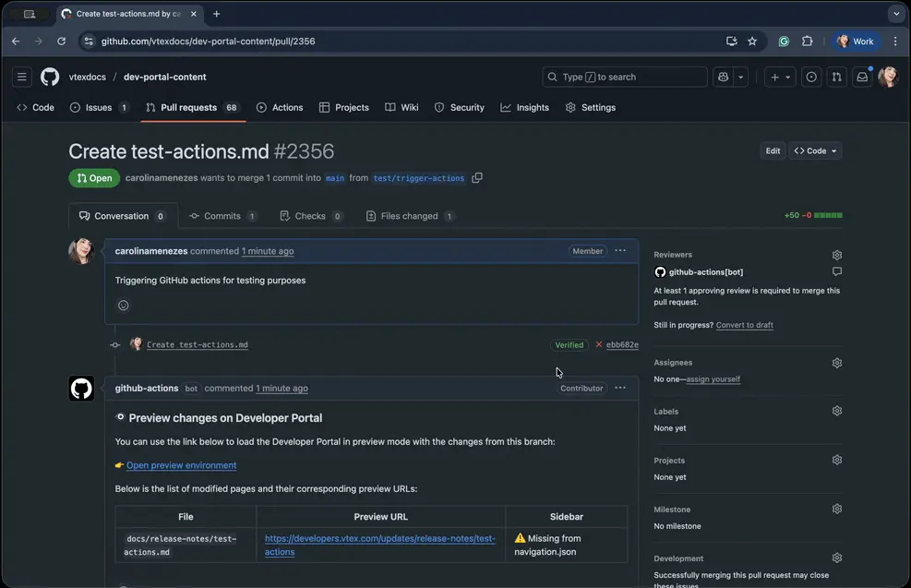Click assign yourself link
This screenshot has height=588, width=911.
coord(713,379)
